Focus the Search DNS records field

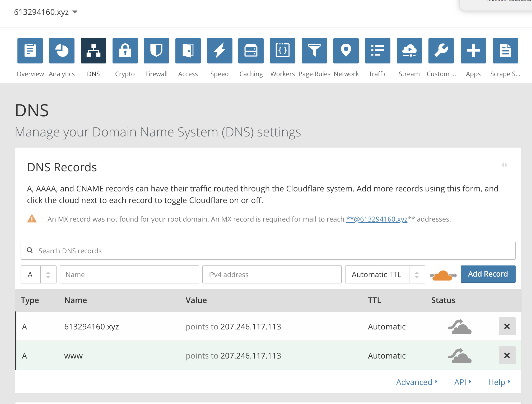pyautogui.click(x=268, y=251)
